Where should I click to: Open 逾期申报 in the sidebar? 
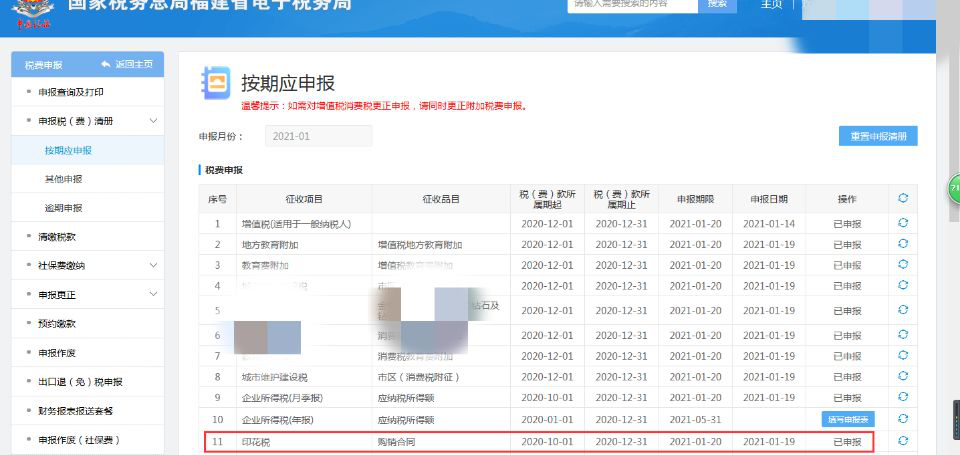coord(64,208)
